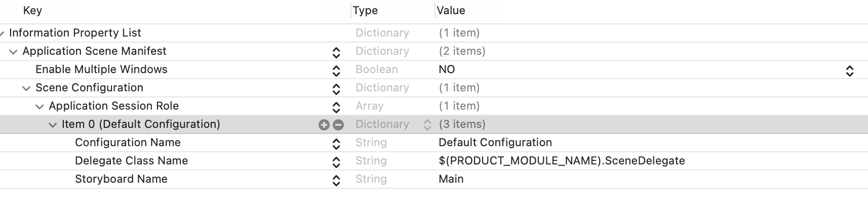Collapse Item 0 (Default Configuration)

point(53,125)
